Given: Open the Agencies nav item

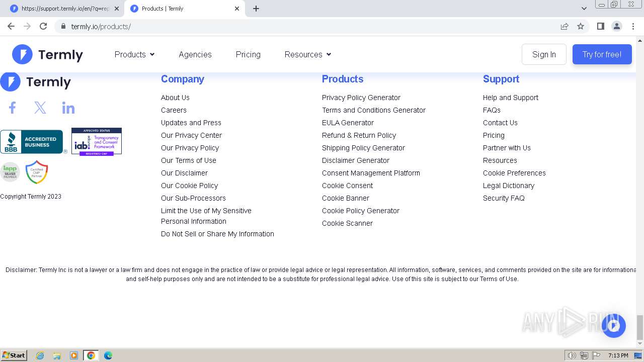Looking at the screenshot, I should coord(195,54).
